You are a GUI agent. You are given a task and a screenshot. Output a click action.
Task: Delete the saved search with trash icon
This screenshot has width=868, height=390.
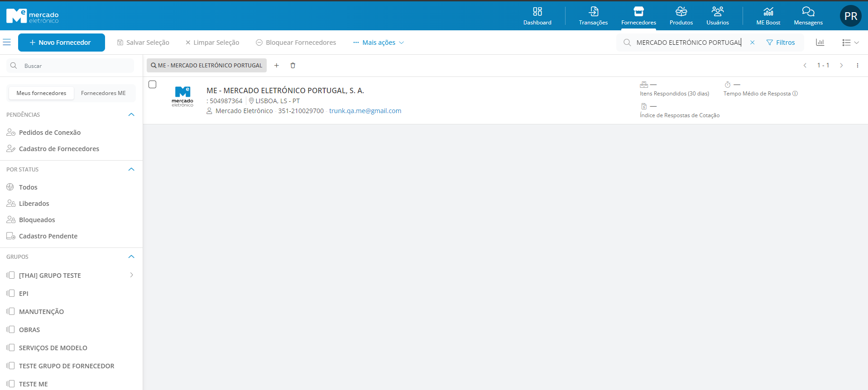click(x=293, y=66)
